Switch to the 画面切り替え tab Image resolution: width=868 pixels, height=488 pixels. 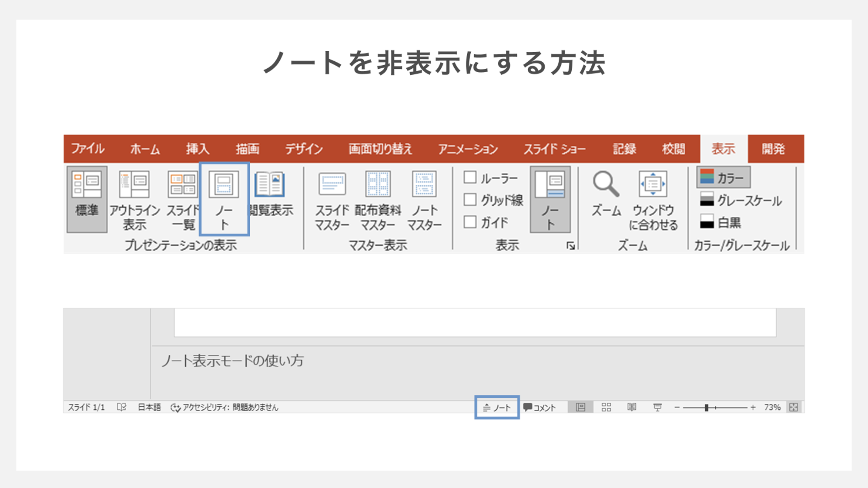pos(380,149)
